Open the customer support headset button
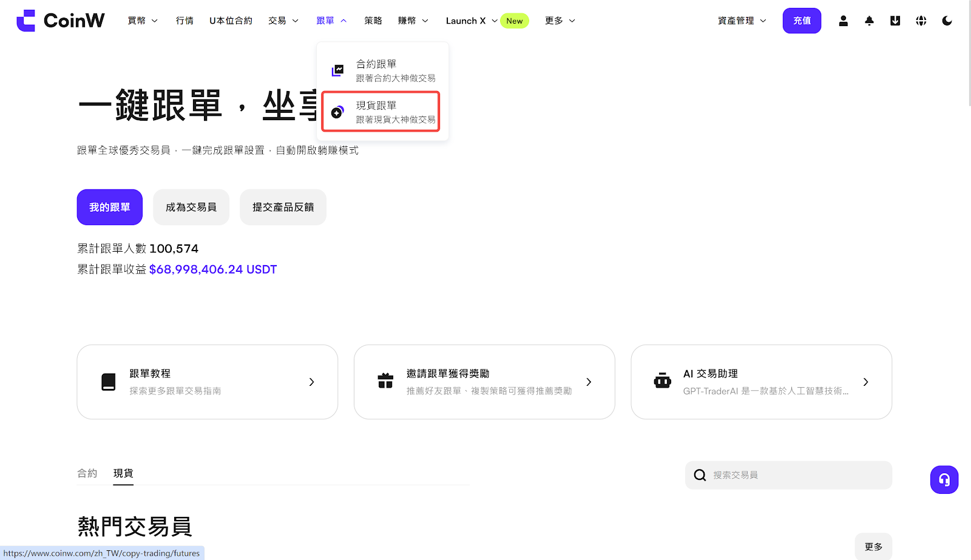The width and height of the screenshot is (971, 560). coord(944,480)
